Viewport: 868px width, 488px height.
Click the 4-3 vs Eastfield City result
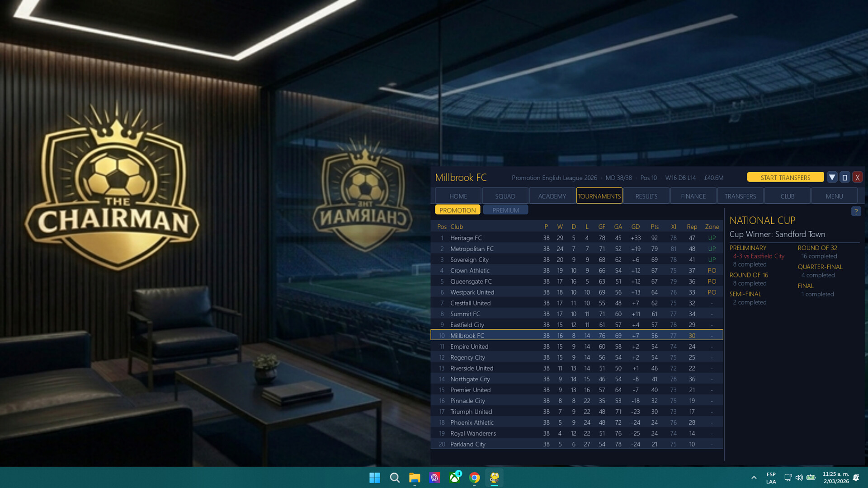758,256
